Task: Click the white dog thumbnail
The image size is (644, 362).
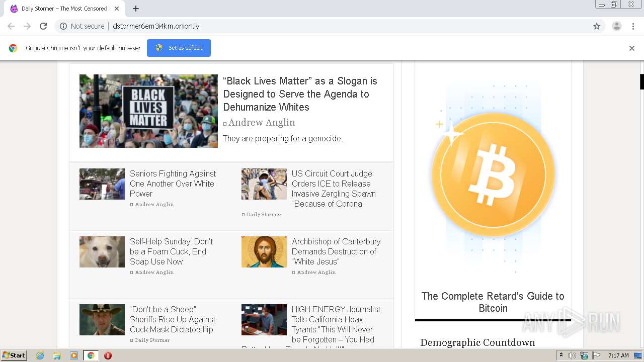Action: pyautogui.click(x=102, y=252)
